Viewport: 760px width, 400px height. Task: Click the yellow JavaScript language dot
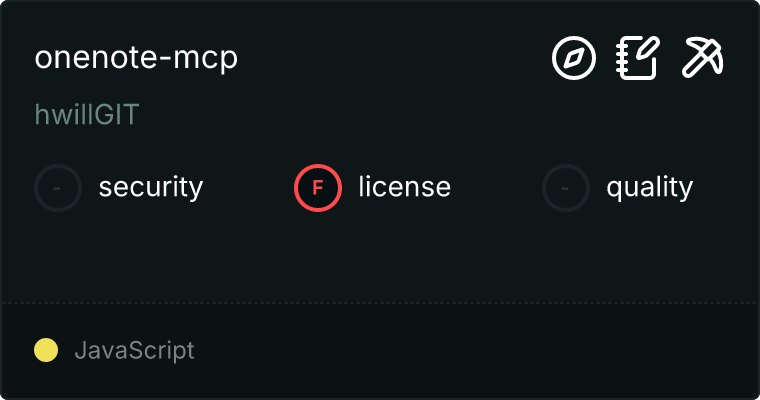(x=46, y=350)
